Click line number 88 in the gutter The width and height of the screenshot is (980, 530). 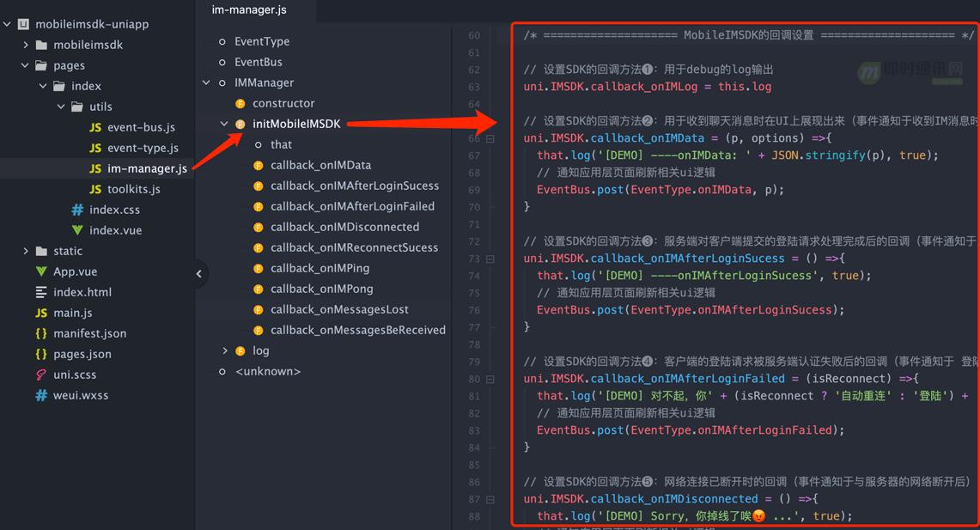473,515
